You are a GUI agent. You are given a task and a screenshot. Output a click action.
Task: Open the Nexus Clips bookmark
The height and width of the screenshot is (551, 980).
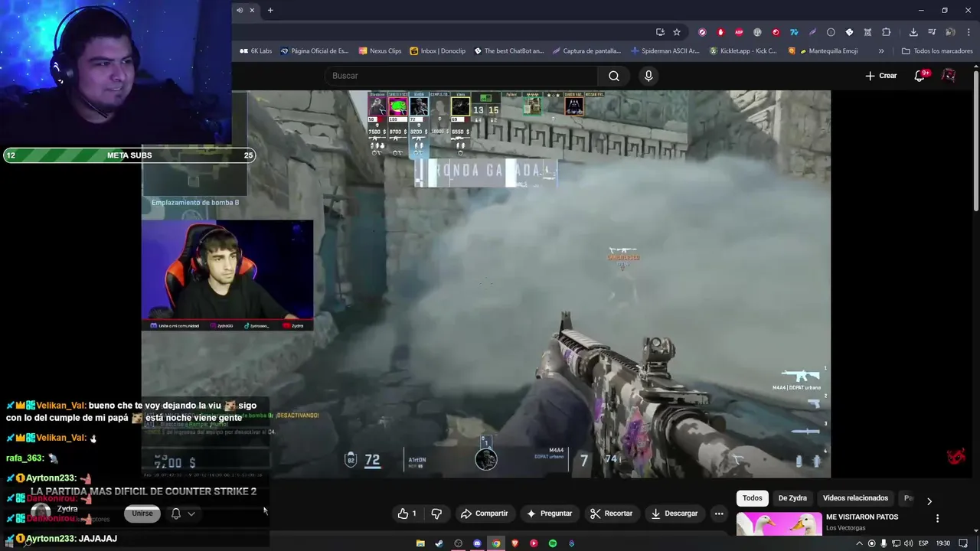(380, 51)
